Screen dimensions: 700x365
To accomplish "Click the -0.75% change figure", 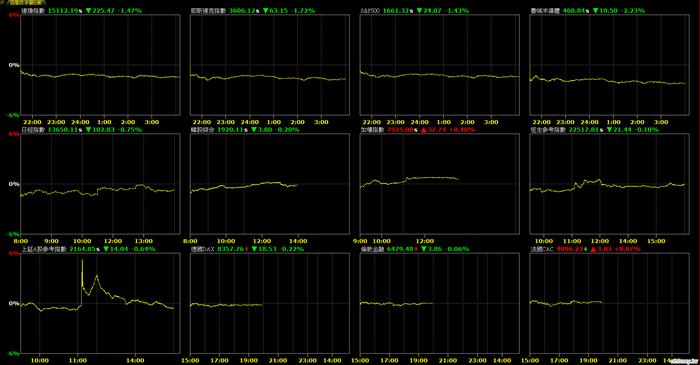I will coord(130,129).
